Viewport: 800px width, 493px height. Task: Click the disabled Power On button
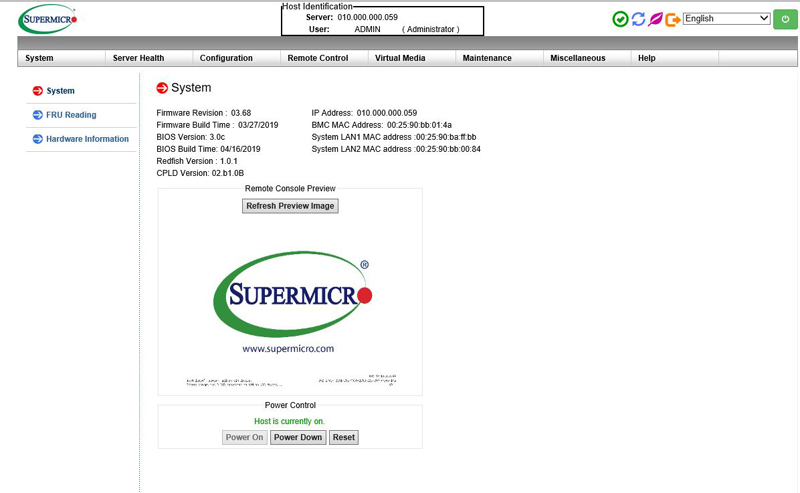pos(244,437)
